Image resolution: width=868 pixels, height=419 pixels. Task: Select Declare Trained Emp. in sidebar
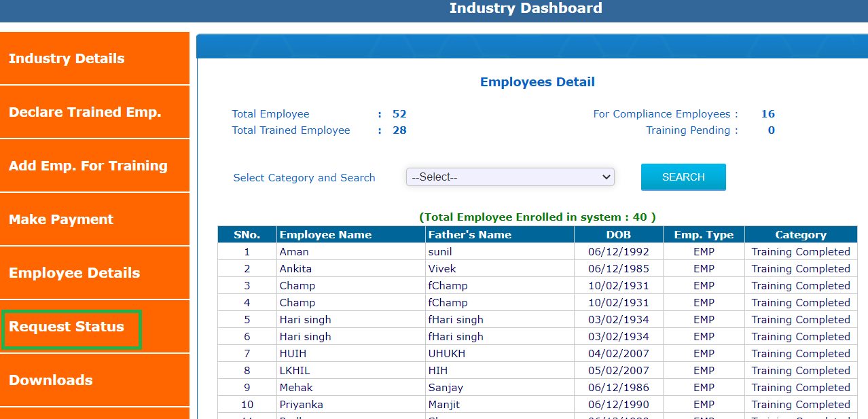pos(85,112)
